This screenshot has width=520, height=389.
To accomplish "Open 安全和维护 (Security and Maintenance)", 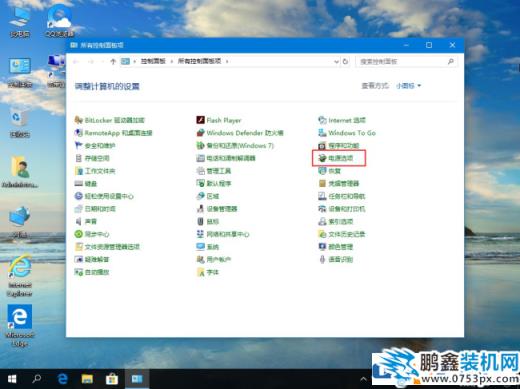I will click(x=95, y=146).
